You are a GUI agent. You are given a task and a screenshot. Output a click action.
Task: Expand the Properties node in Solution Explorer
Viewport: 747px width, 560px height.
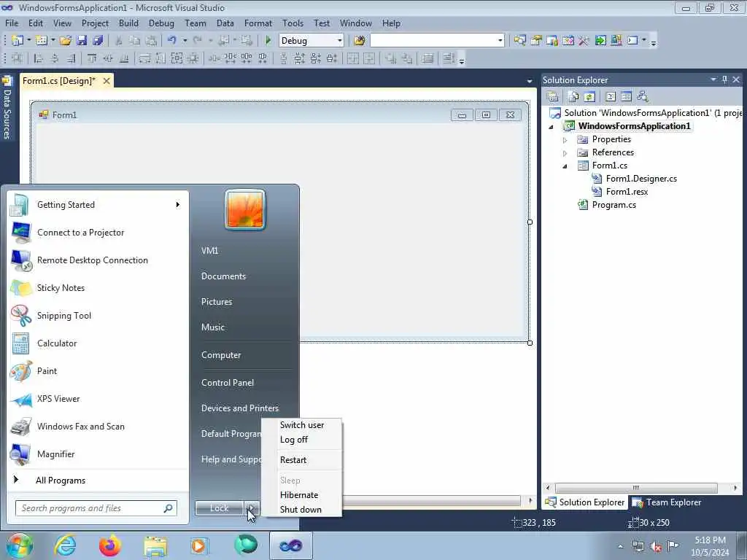565,140
